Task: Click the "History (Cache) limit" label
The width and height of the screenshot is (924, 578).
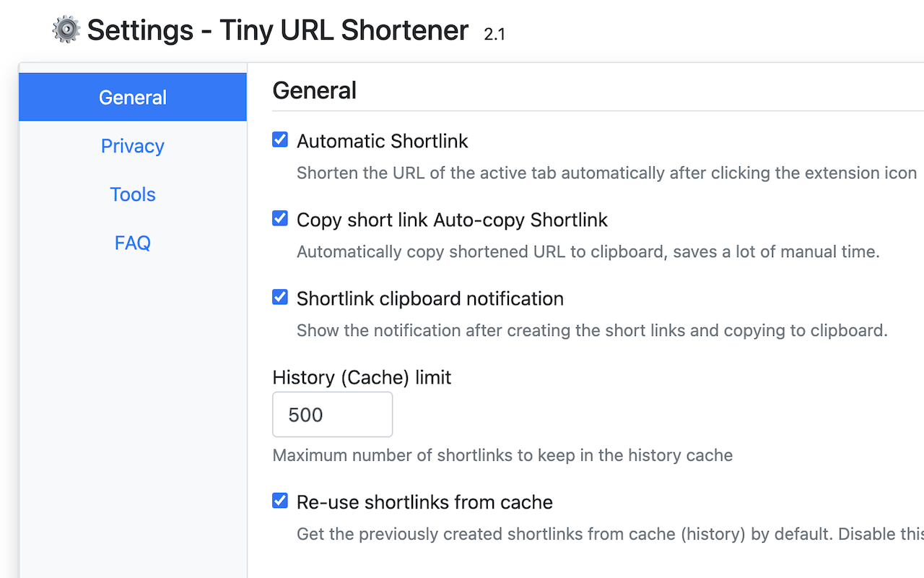Action: click(x=361, y=377)
